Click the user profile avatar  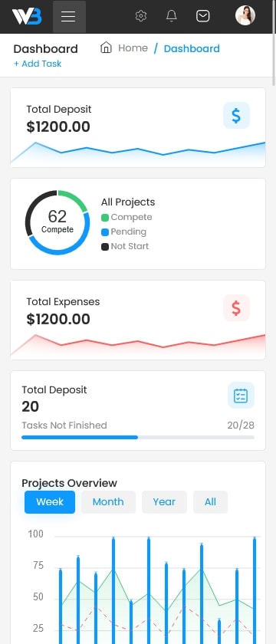coord(245,15)
